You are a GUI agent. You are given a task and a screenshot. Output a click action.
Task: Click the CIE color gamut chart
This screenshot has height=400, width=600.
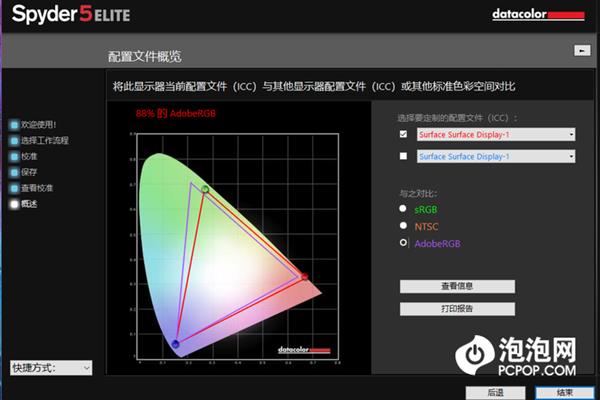point(237,247)
